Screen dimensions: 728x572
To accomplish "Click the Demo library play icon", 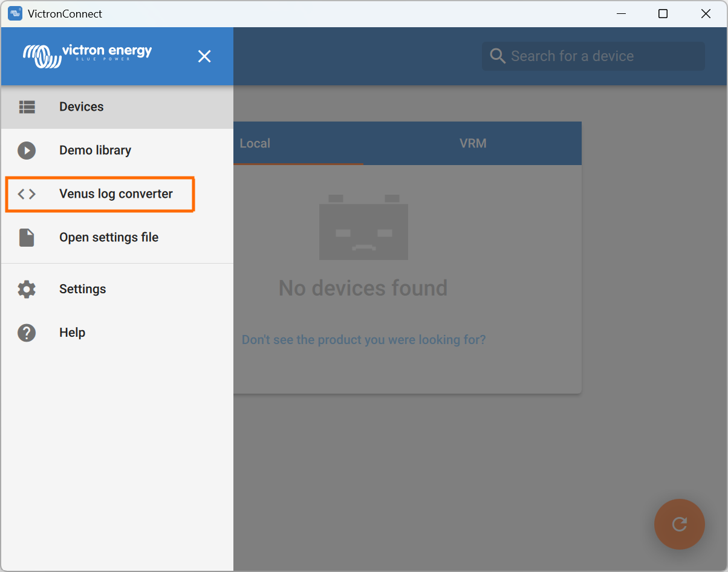I will (27, 151).
